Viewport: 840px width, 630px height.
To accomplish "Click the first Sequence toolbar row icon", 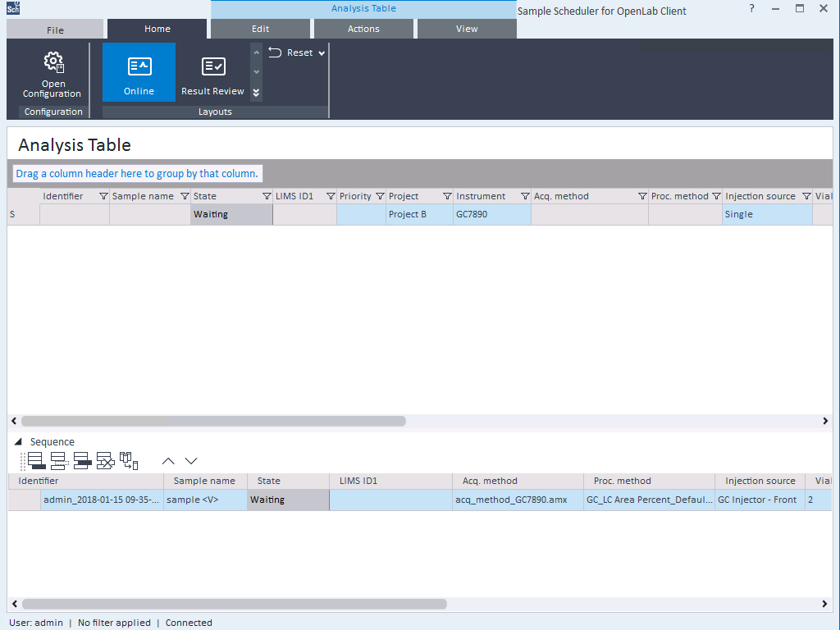I will click(35, 461).
